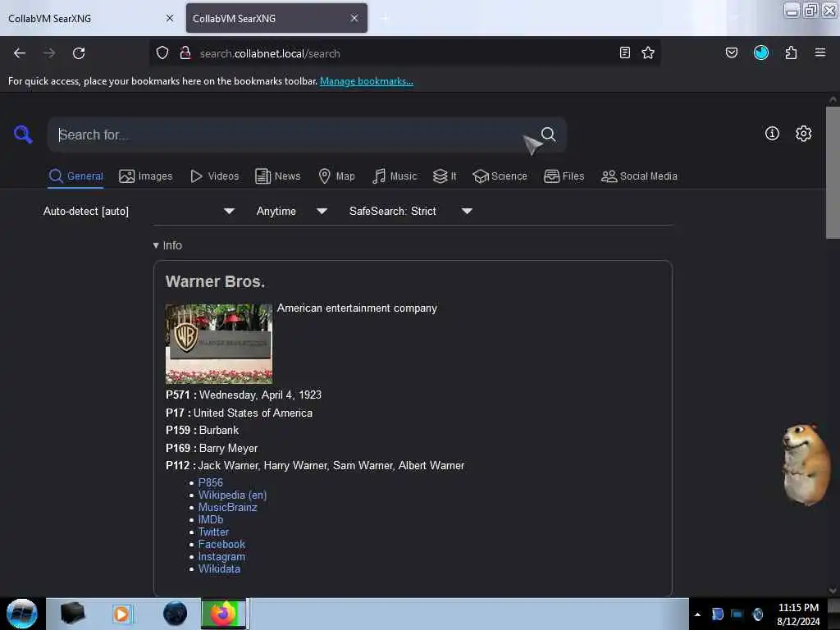The height and width of the screenshot is (630, 840).
Task: Open the MusicBrainz link
Action: click(228, 507)
